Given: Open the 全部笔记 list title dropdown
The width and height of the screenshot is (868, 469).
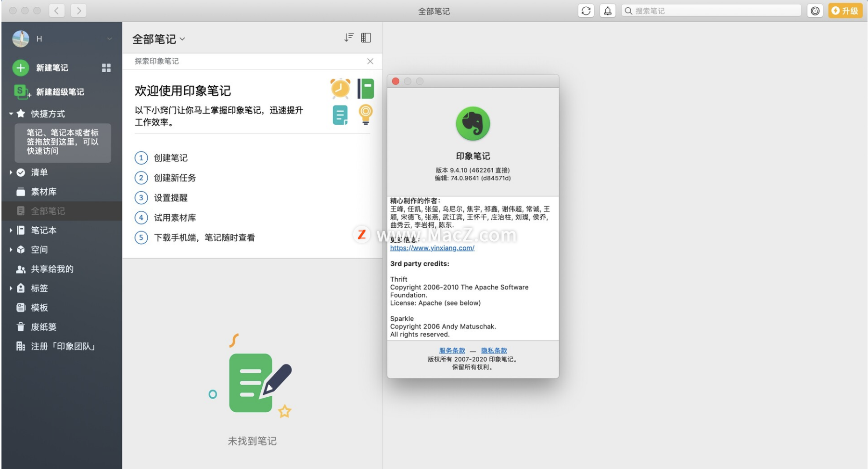Looking at the screenshot, I should pos(159,39).
